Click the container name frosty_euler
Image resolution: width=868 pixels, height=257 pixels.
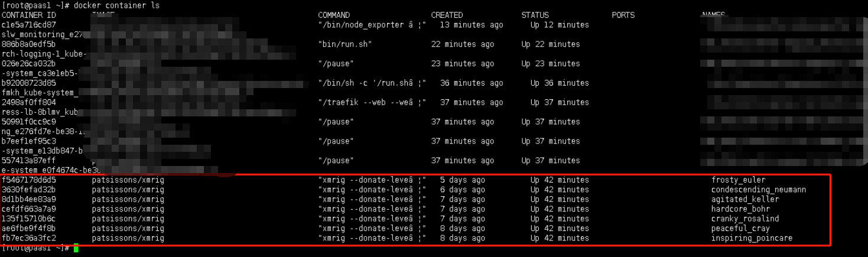click(x=739, y=180)
